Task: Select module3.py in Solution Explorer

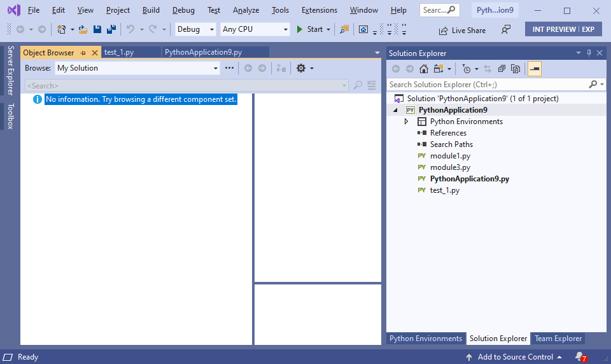Action: [450, 167]
